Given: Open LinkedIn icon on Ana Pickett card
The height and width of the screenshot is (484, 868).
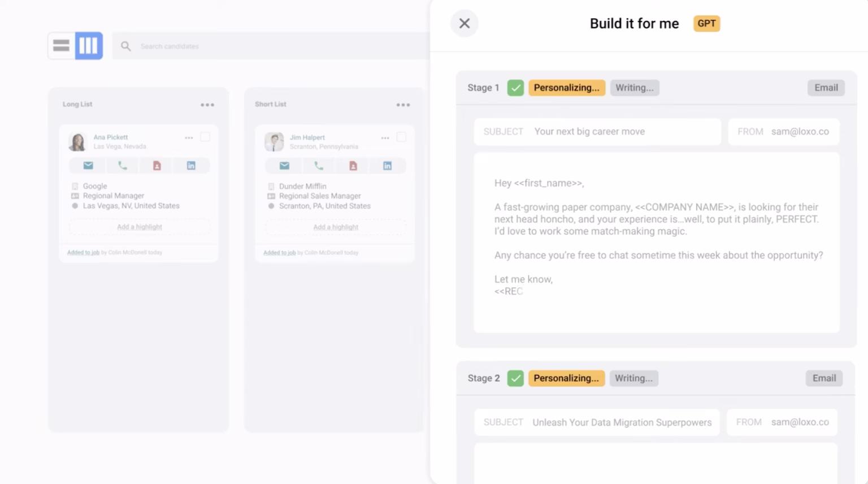Looking at the screenshot, I should pyautogui.click(x=191, y=166).
